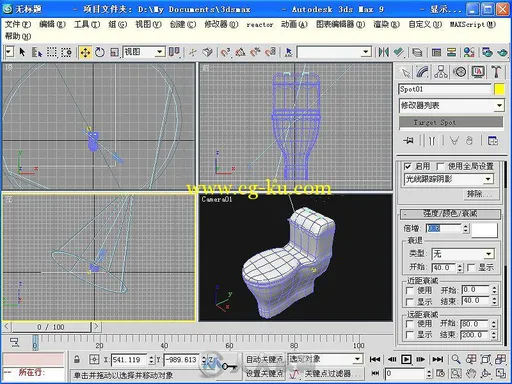Play the animation
Screen dimensions: 512x384
point(406,359)
